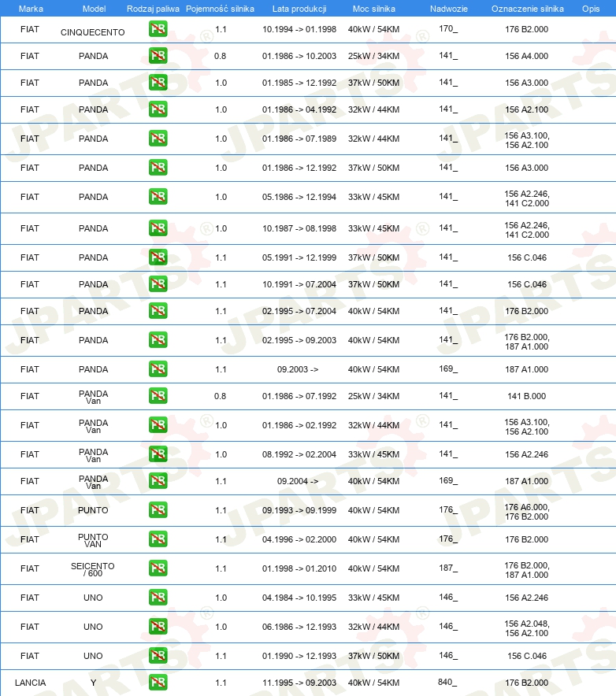Click the production dates 01.1985 -> 12.1992
616x696 pixels.
299,83
